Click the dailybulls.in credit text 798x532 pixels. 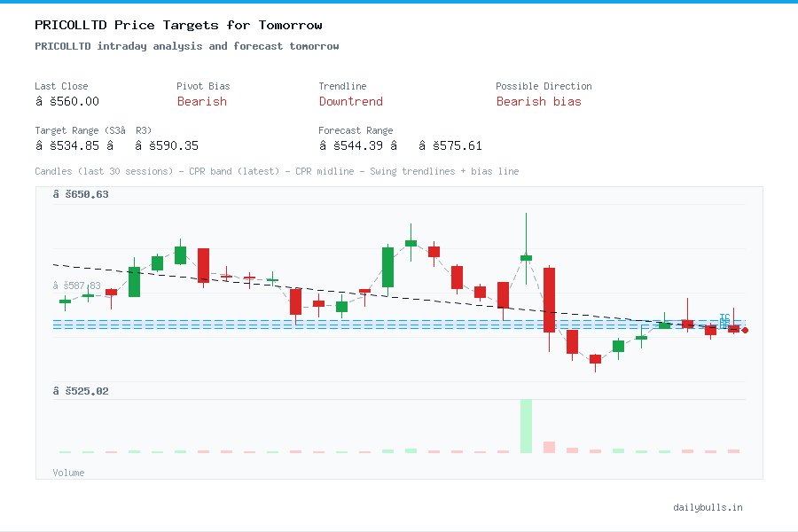(708, 507)
